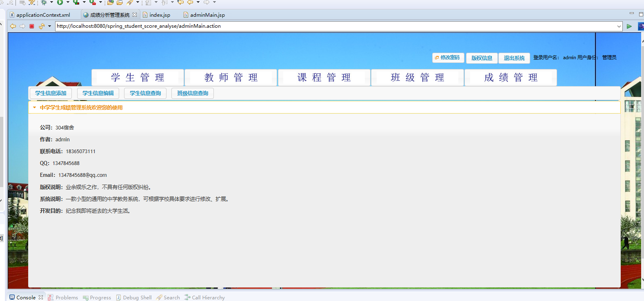Click the 班级信息查询 button

pyautogui.click(x=193, y=93)
